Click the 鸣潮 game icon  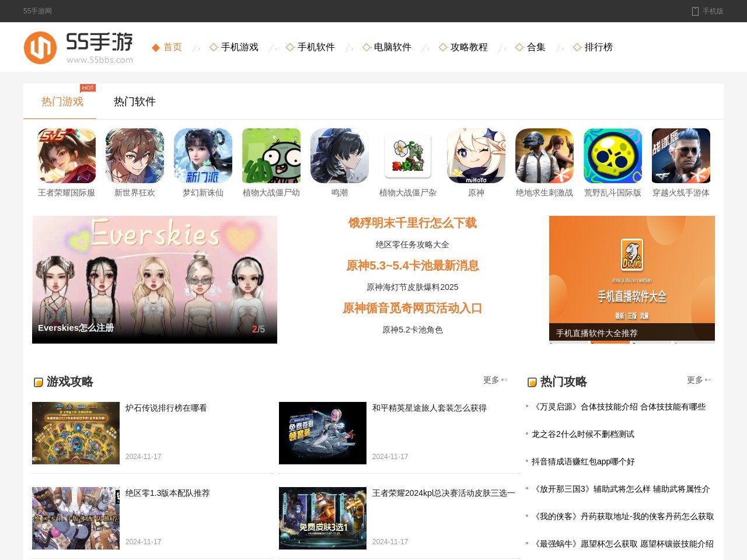[340, 156]
